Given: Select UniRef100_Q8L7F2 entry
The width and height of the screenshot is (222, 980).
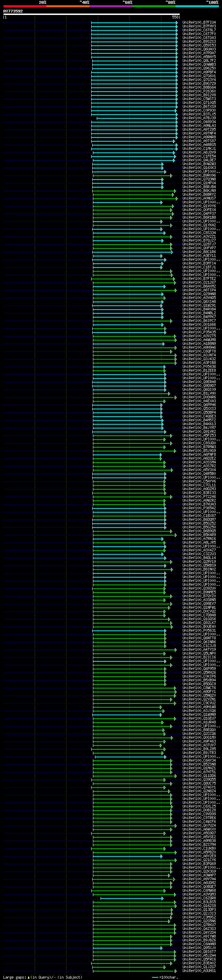Looking at the screenshot, I should coord(199,60).
